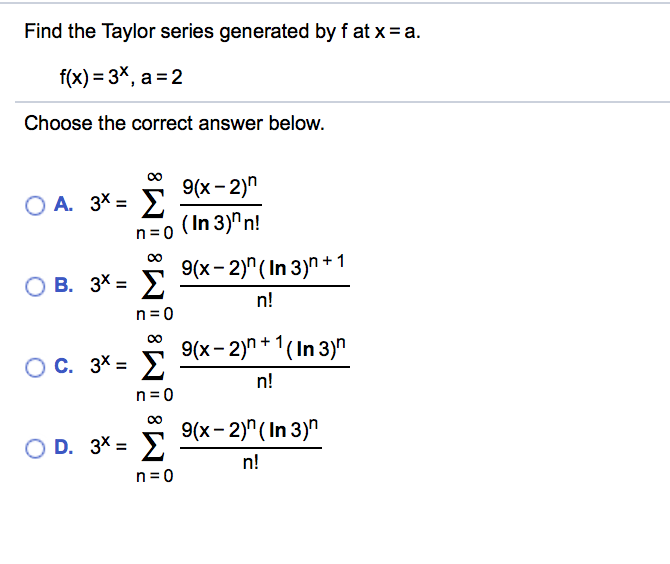Click the f(x) = 3^x, a = 2 definition
670x564 pixels.
[x=121, y=76]
